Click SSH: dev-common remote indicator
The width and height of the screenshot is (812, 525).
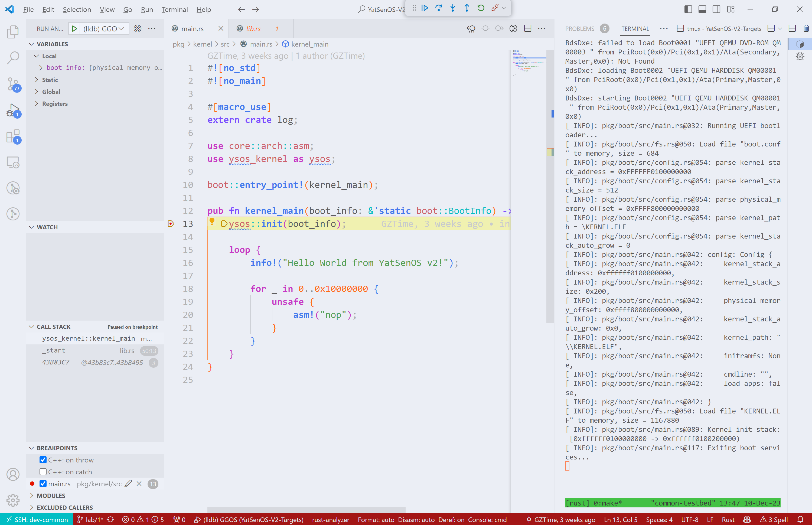click(37, 520)
